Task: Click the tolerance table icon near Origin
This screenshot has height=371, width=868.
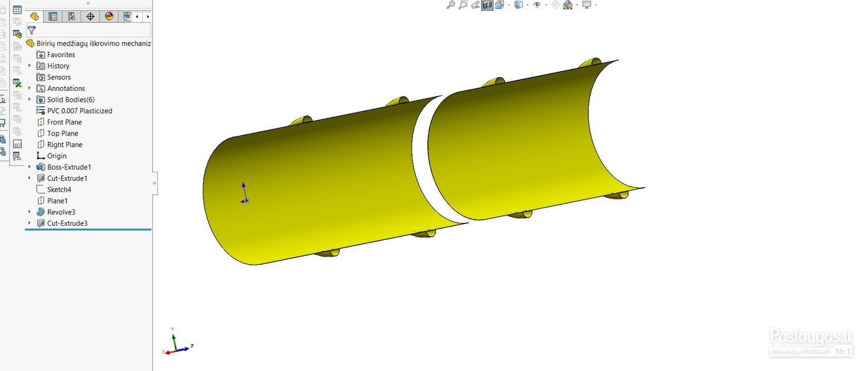Action: point(17,156)
